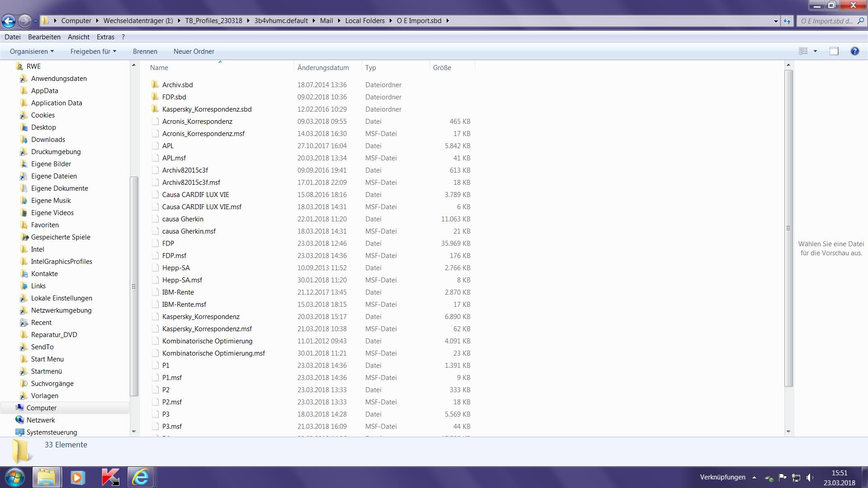The image size is (868, 488).
Task: Open the Ansicht menu
Action: pos(79,37)
